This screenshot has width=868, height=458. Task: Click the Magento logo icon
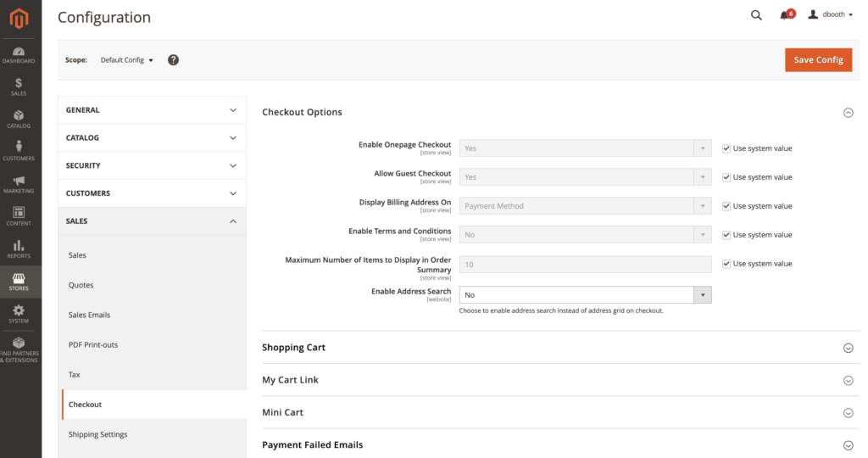point(19,18)
